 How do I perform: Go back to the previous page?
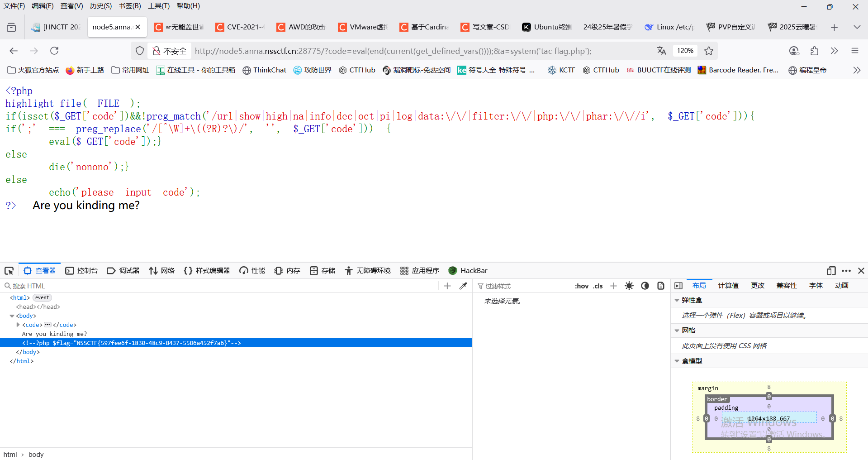point(14,51)
